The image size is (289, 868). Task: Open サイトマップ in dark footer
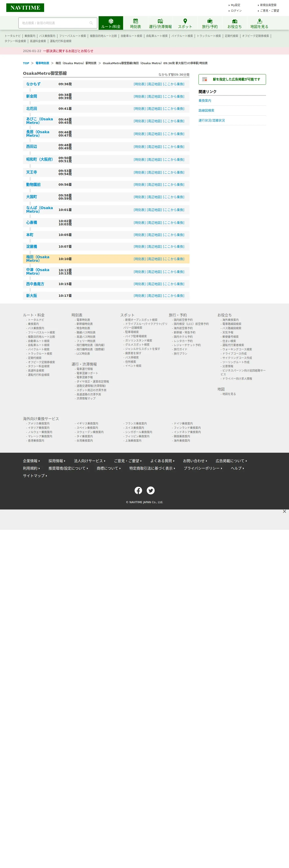(35, 476)
